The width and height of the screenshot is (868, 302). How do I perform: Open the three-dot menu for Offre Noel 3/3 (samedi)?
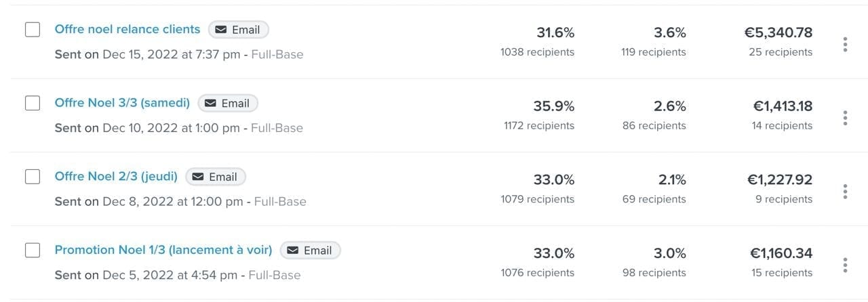click(845, 118)
